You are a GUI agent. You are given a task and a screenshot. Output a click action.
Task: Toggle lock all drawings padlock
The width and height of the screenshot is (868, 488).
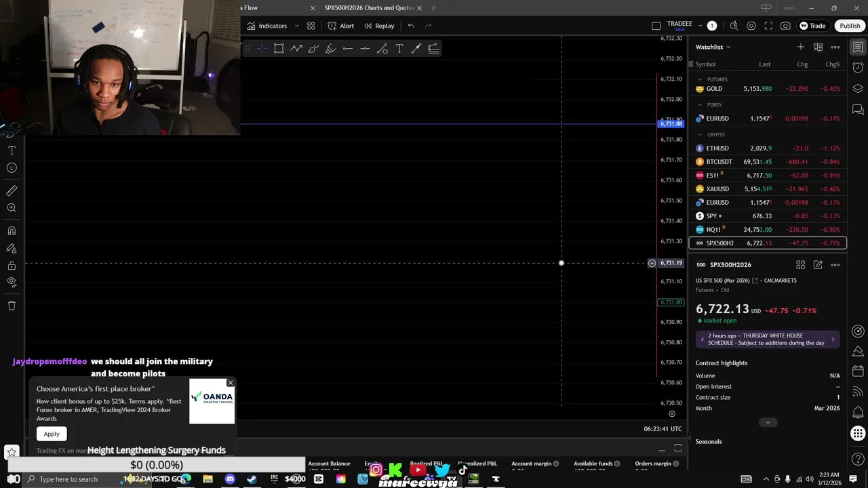[x=12, y=266]
